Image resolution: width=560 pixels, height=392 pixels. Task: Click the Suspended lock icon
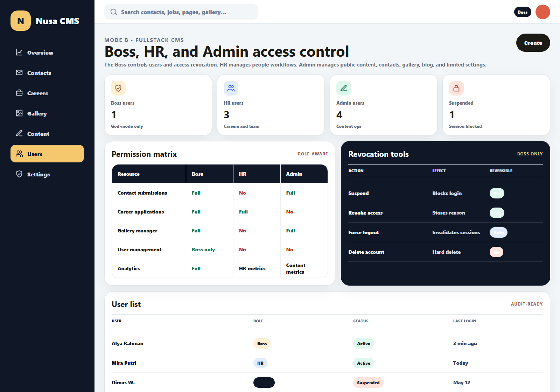[456, 88]
